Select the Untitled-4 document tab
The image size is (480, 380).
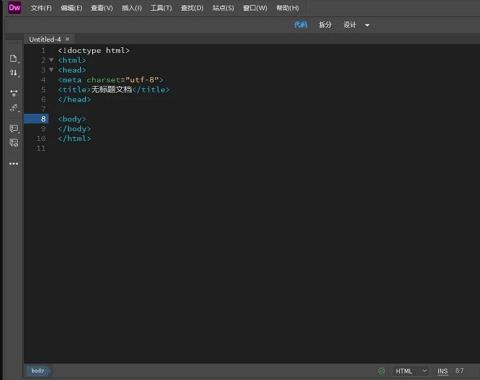coord(45,39)
